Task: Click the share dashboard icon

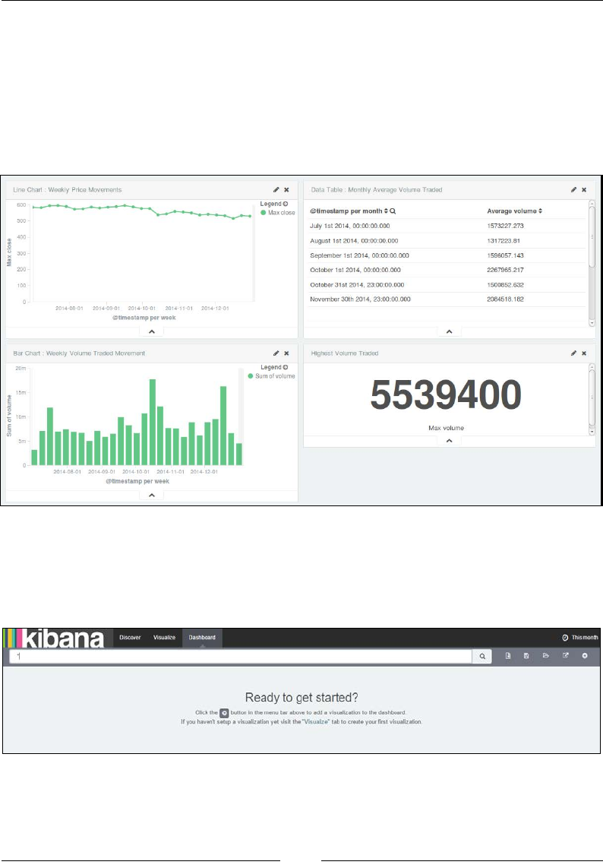Action: coord(565,656)
